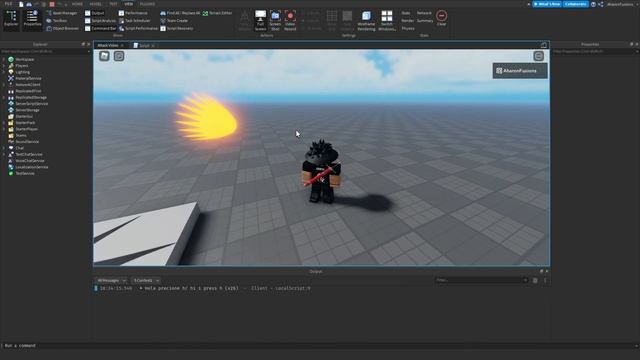The width and height of the screenshot is (640, 360).
Task: Open the Terrain Editor
Action: (217, 13)
